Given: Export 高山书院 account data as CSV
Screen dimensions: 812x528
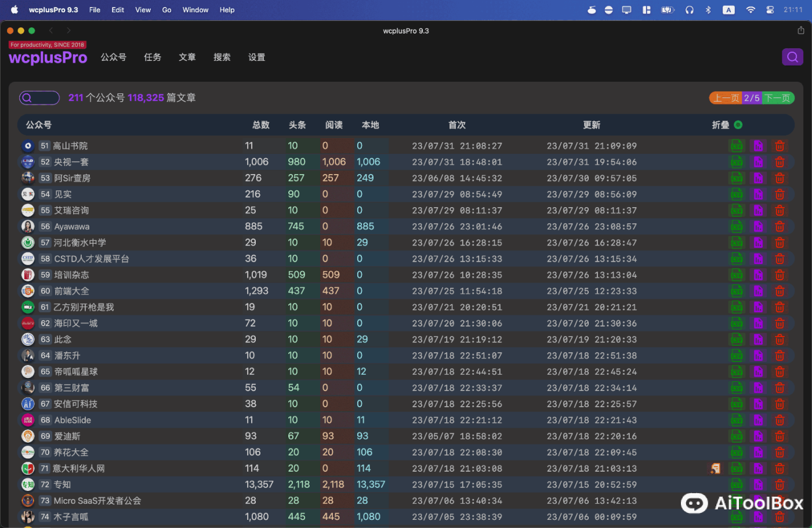Looking at the screenshot, I should click(737, 146).
